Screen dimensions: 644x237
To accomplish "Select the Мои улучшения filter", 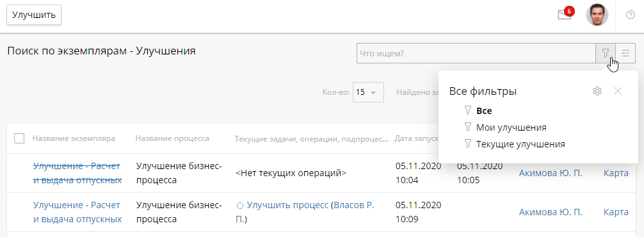I will pyautogui.click(x=511, y=127).
